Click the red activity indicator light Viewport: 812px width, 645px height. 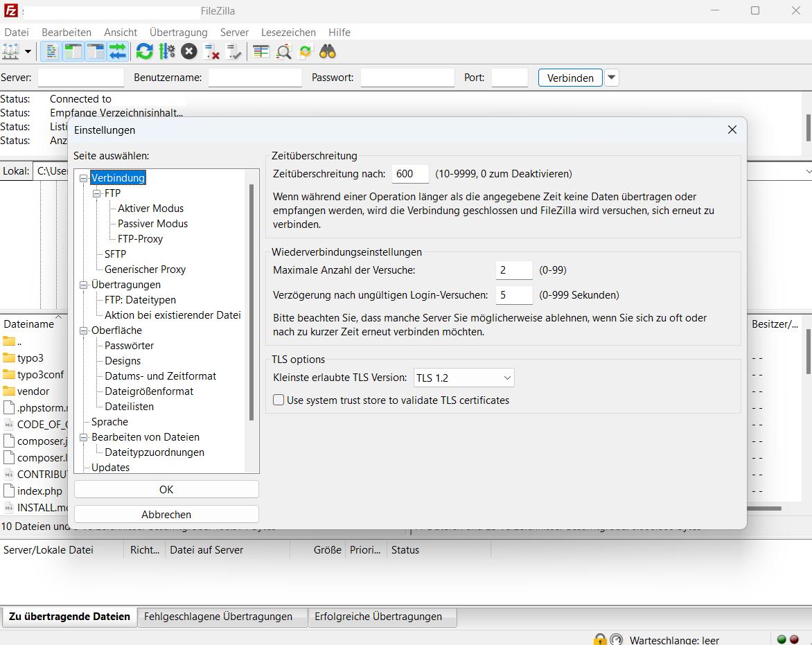pyautogui.click(x=794, y=639)
